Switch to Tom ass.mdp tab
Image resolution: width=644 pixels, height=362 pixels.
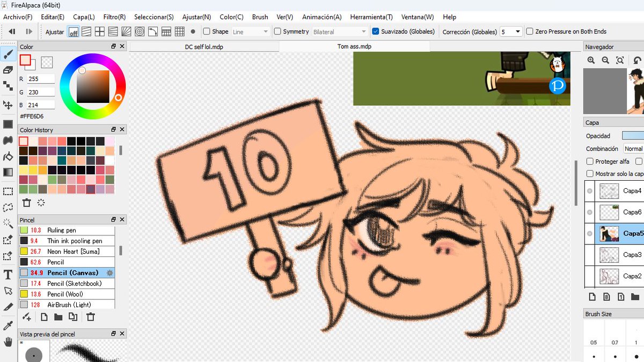point(354,47)
